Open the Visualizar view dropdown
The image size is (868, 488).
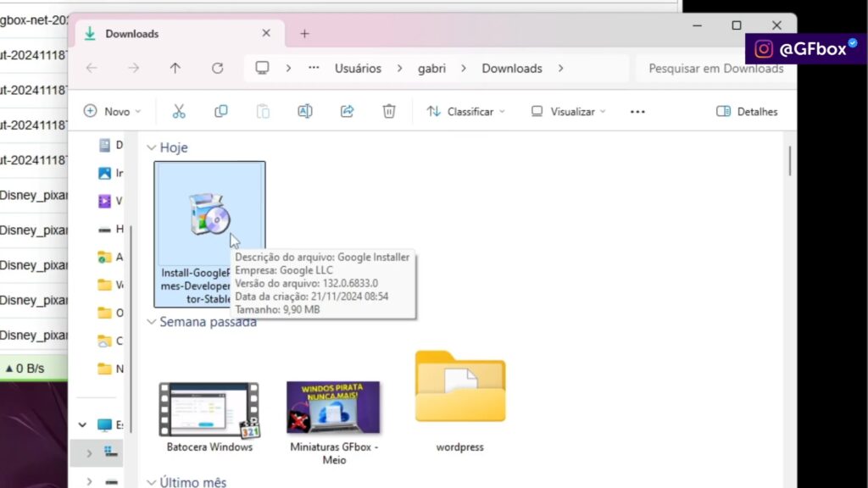pos(568,112)
